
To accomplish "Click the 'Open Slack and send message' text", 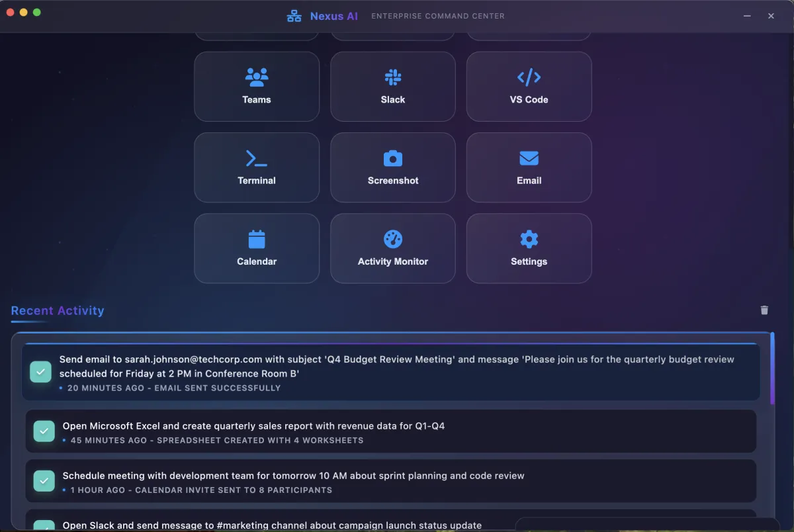I will 272,525.
